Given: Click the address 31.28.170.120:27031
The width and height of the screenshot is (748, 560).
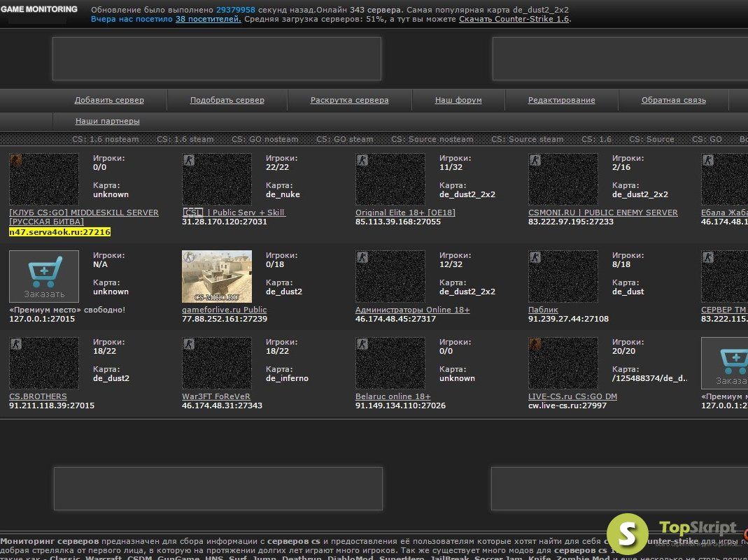Looking at the screenshot, I should tap(224, 222).
